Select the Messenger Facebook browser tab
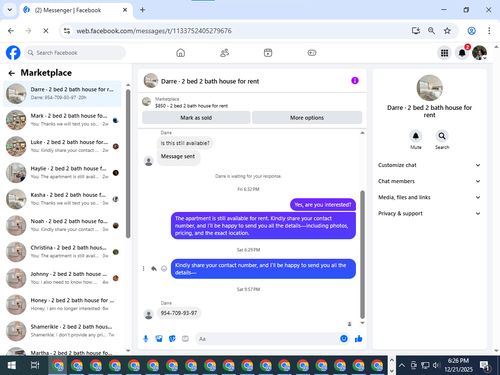500x375 pixels. (76, 10)
